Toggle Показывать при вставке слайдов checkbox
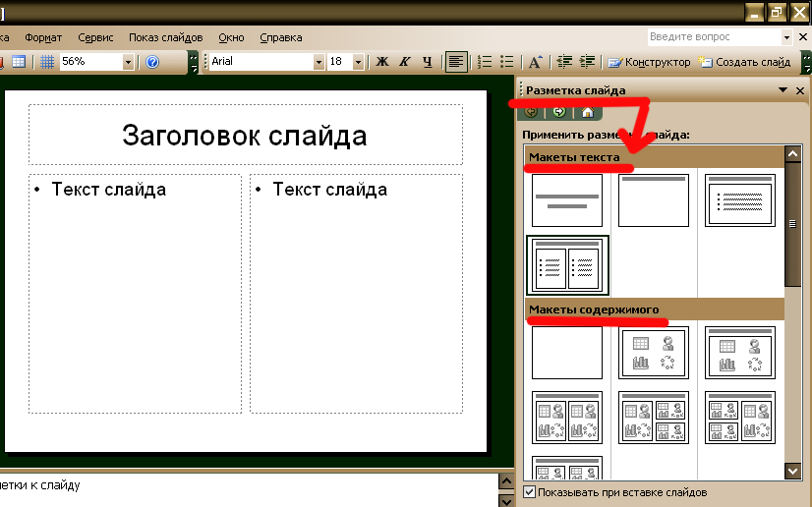The width and height of the screenshot is (812, 507). tap(529, 492)
